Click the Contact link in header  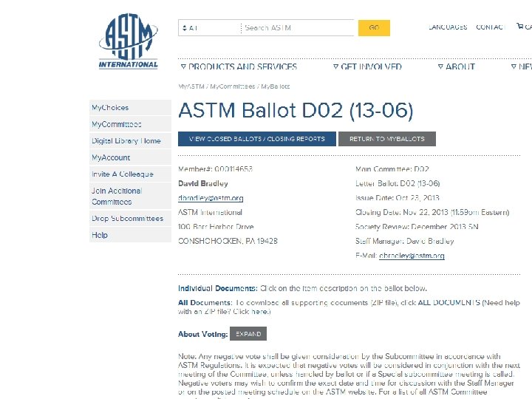(490, 27)
